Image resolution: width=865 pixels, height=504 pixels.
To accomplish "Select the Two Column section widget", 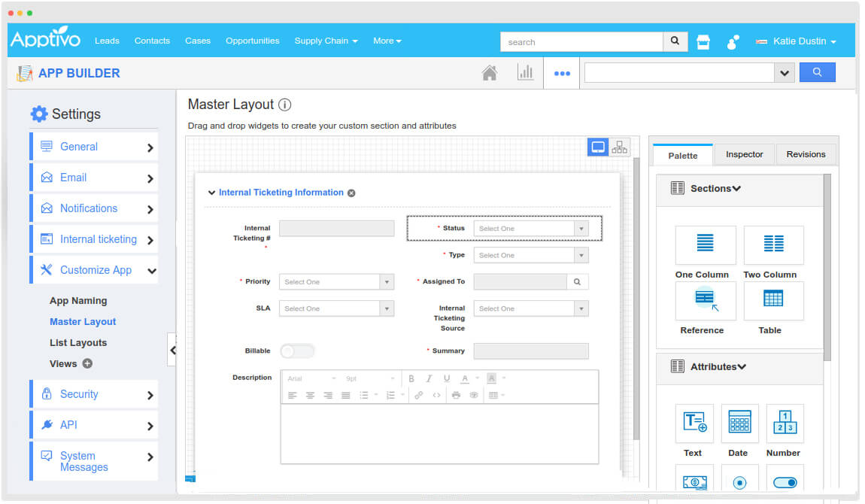I will 773,244.
